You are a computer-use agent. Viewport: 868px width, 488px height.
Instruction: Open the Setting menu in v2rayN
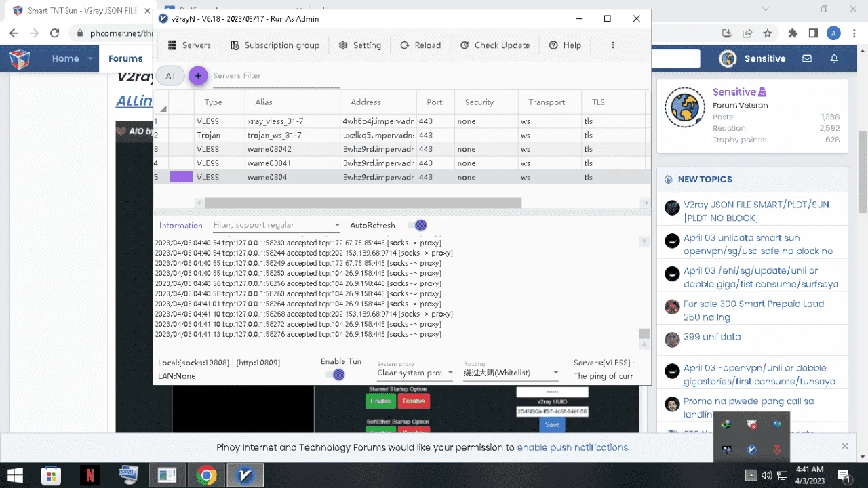pyautogui.click(x=360, y=45)
